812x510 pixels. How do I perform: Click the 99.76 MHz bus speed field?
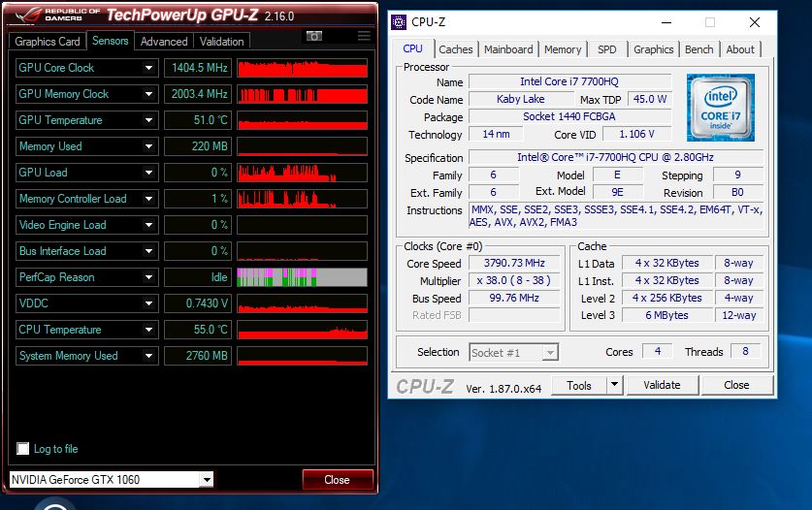tap(514, 299)
